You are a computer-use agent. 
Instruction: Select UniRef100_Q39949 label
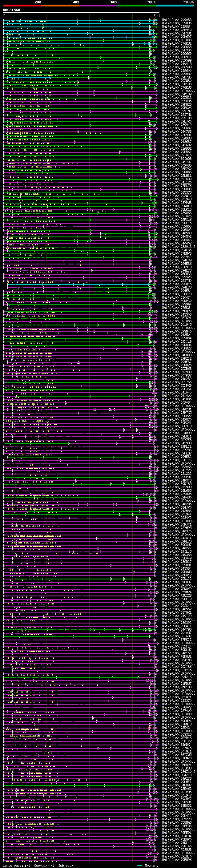click(x=177, y=125)
